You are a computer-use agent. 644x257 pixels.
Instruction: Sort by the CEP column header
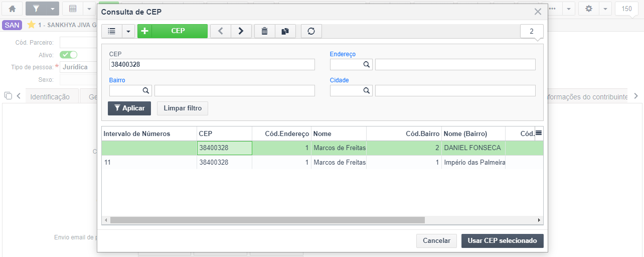[x=224, y=134]
